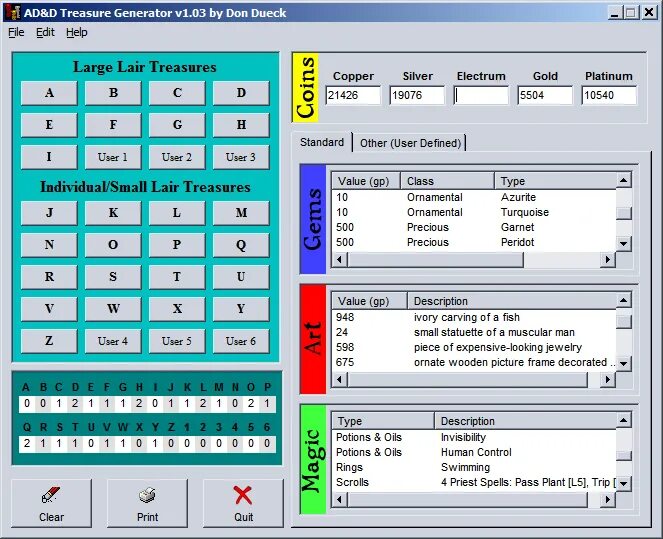The image size is (663, 539).
Task: Click the Gold coins field
Action: pos(545,95)
